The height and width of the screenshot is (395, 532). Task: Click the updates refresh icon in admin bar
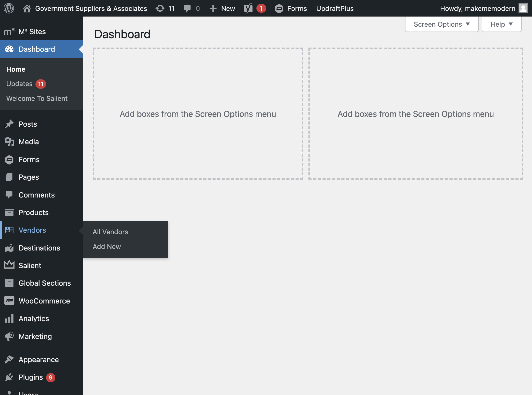coord(160,9)
